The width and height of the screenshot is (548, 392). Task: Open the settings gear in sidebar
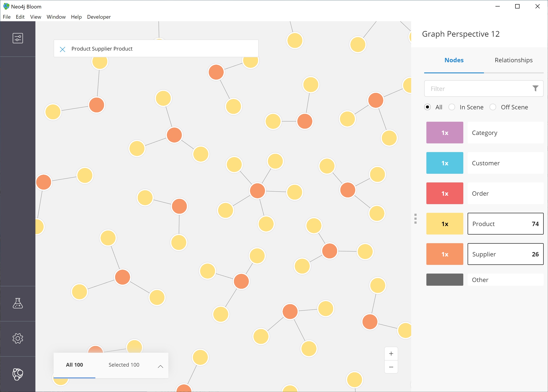[18, 338]
